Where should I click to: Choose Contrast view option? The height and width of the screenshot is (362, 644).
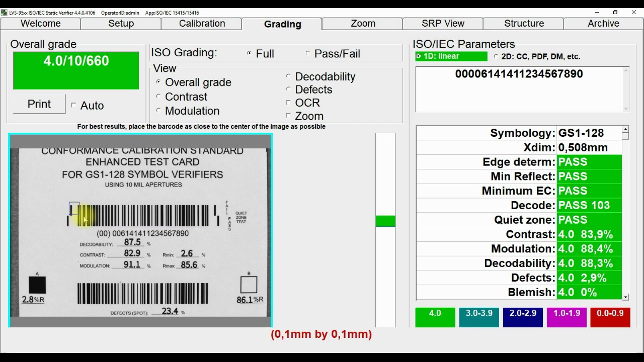click(158, 97)
